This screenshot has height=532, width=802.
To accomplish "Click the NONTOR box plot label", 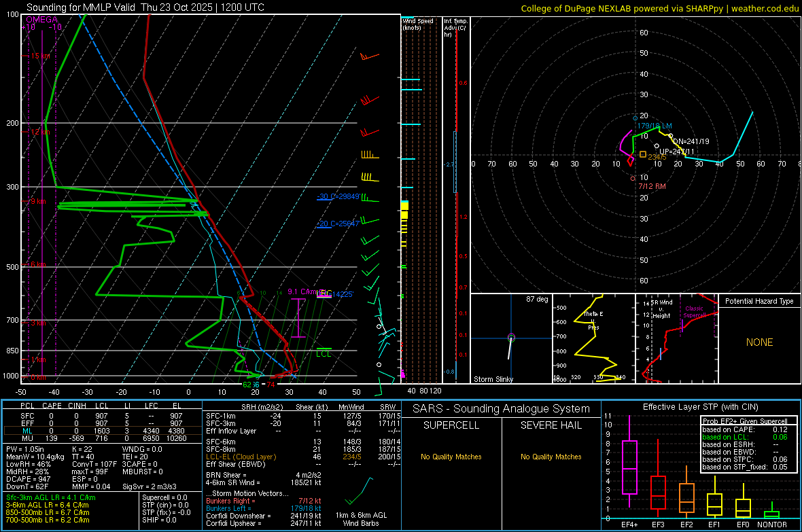I will click(772, 525).
